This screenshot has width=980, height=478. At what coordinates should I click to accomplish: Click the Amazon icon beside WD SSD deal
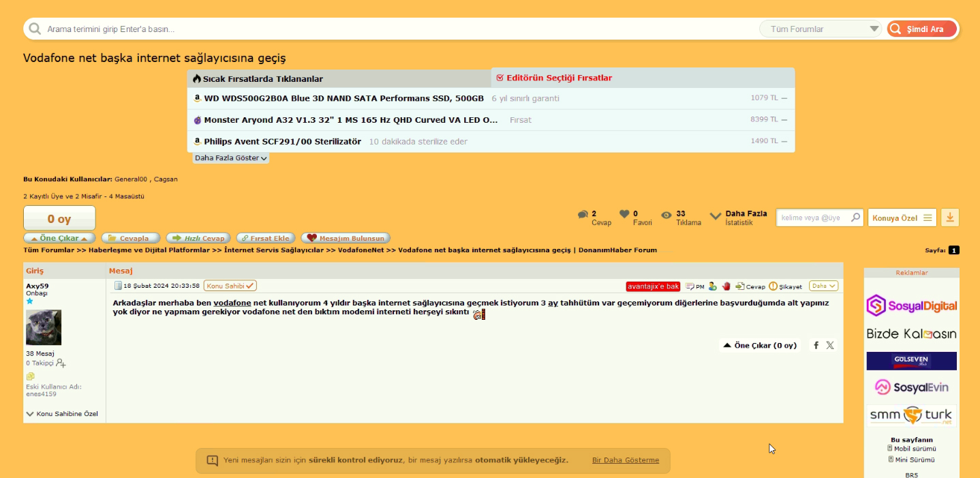point(197,98)
